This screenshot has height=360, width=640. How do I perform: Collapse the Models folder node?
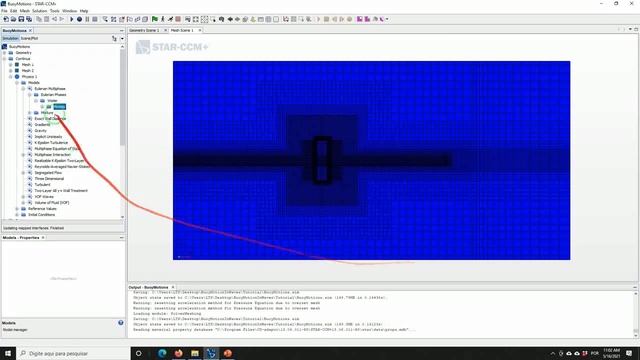[x=17, y=82]
